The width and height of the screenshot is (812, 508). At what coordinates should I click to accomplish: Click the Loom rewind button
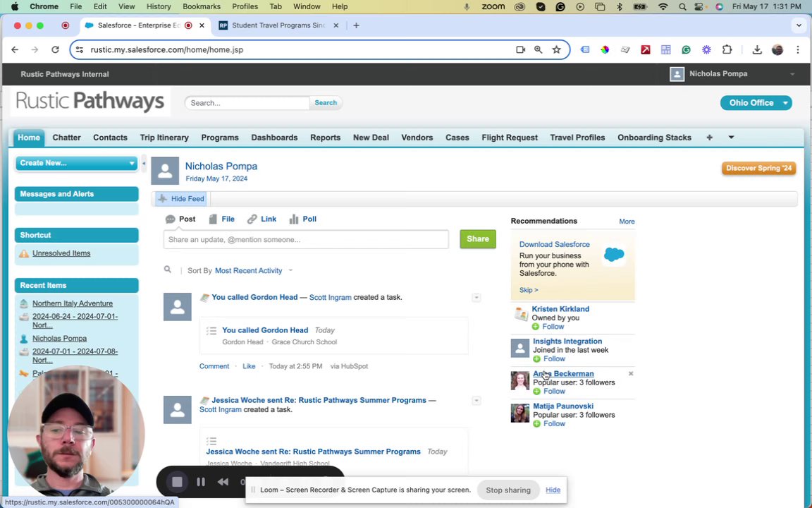[223, 482]
